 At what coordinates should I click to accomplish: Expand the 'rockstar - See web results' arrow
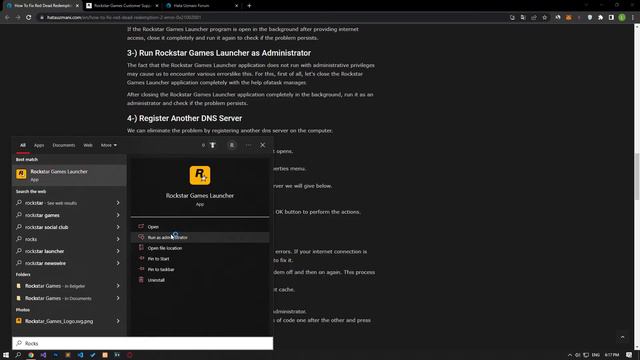pyautogui.click(x=118, y=203)
